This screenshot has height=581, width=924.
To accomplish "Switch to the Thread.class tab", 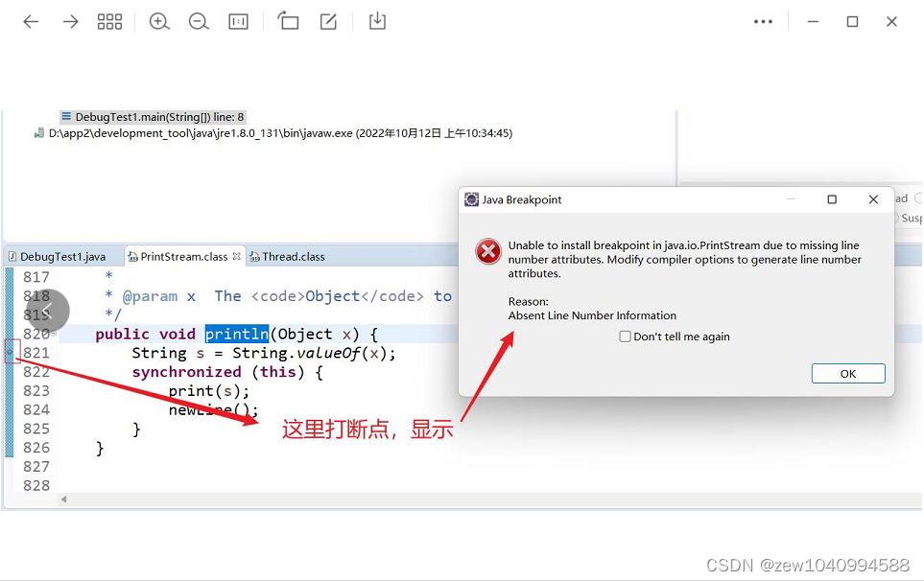I will (x=288, y=256).
